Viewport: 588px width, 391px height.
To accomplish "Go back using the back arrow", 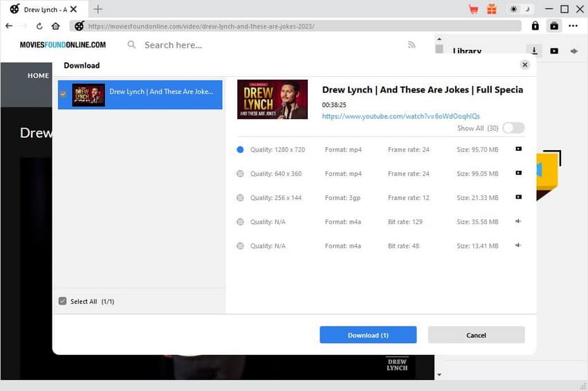I will (x=9, y=26).
